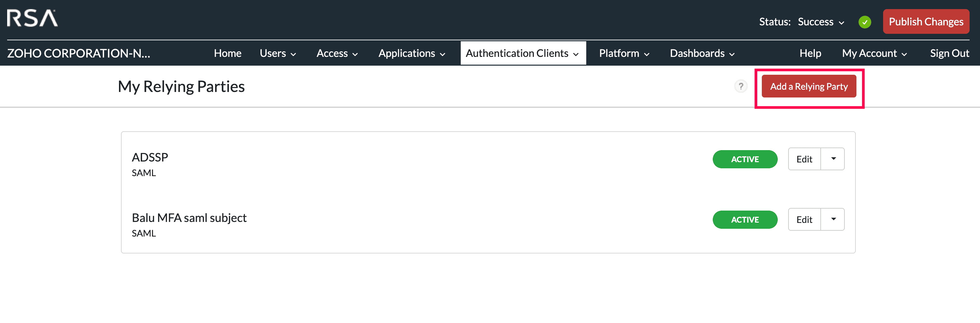Screen dimensions: 980x323
Task: Click the green status checkmark indicator
Action: [x=865, y=22]
